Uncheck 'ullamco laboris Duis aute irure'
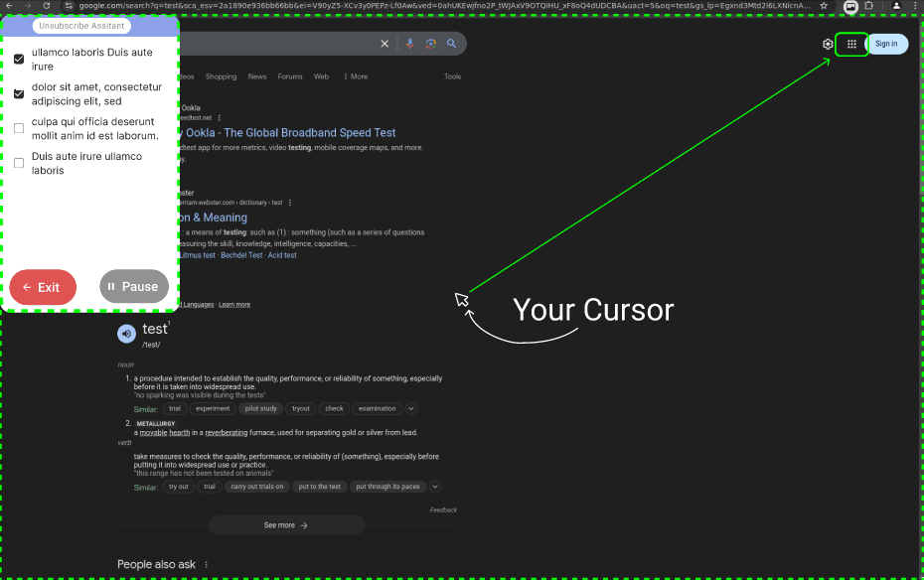This screenshot has height=580, width=924. tap(19, 60)
